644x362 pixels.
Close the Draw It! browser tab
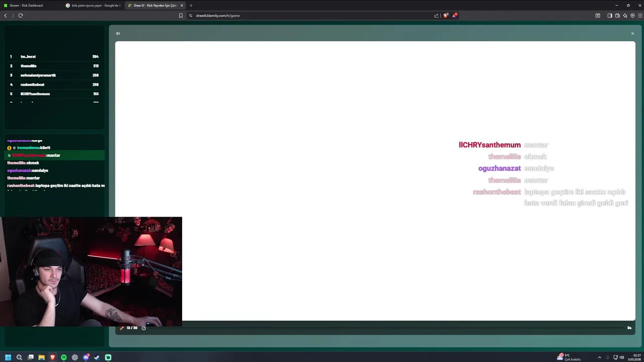[182, 6]
